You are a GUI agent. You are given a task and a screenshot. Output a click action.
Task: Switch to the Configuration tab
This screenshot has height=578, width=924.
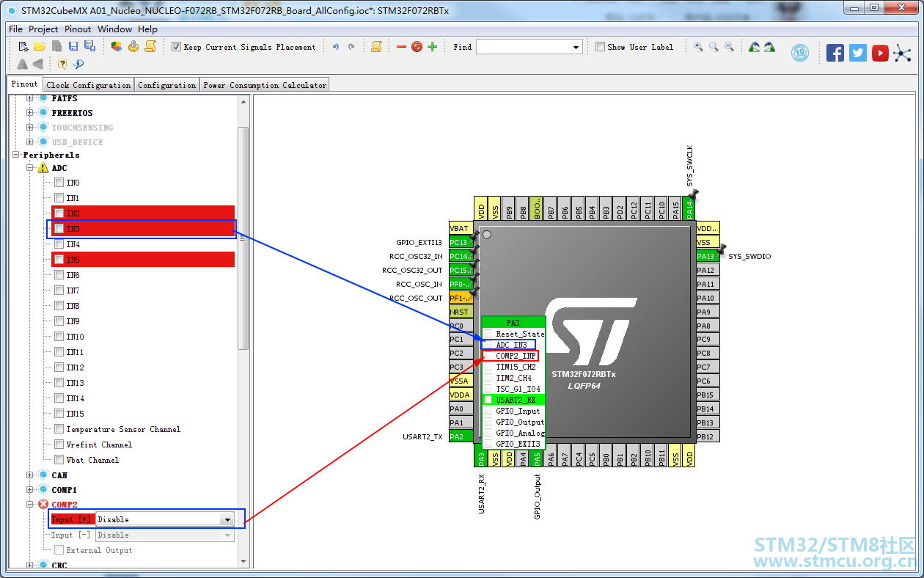[166, 85]
